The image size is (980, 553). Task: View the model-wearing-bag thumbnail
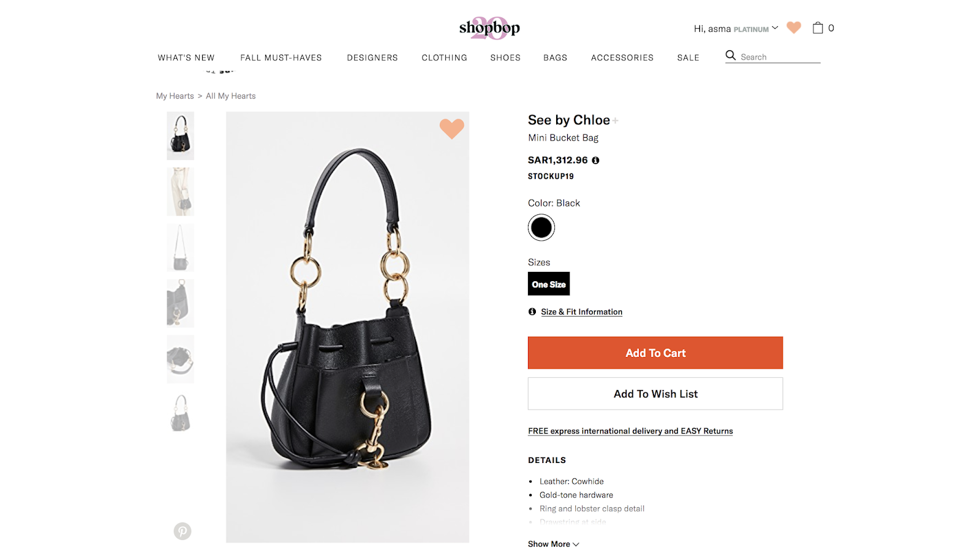180,192
